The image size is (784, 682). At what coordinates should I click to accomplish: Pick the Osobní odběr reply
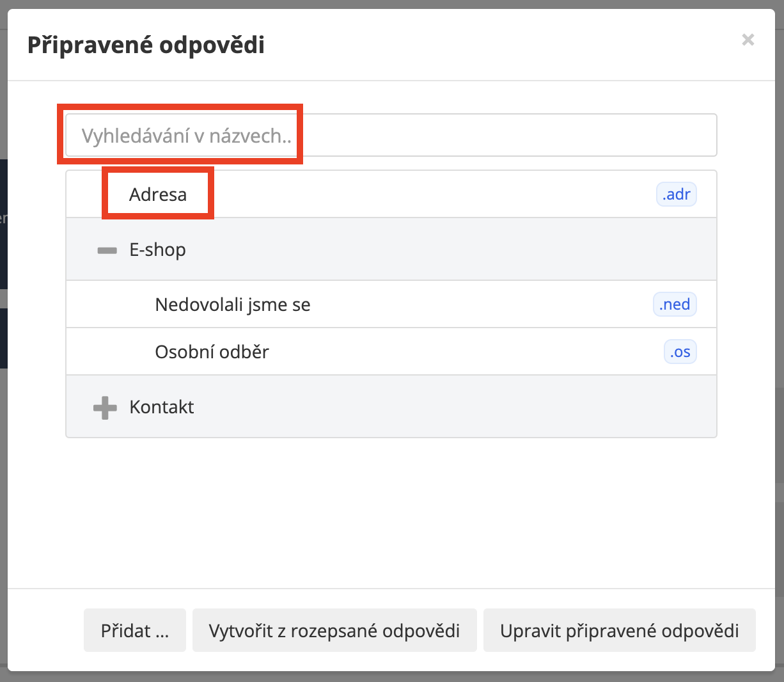(x=212, y=352)
